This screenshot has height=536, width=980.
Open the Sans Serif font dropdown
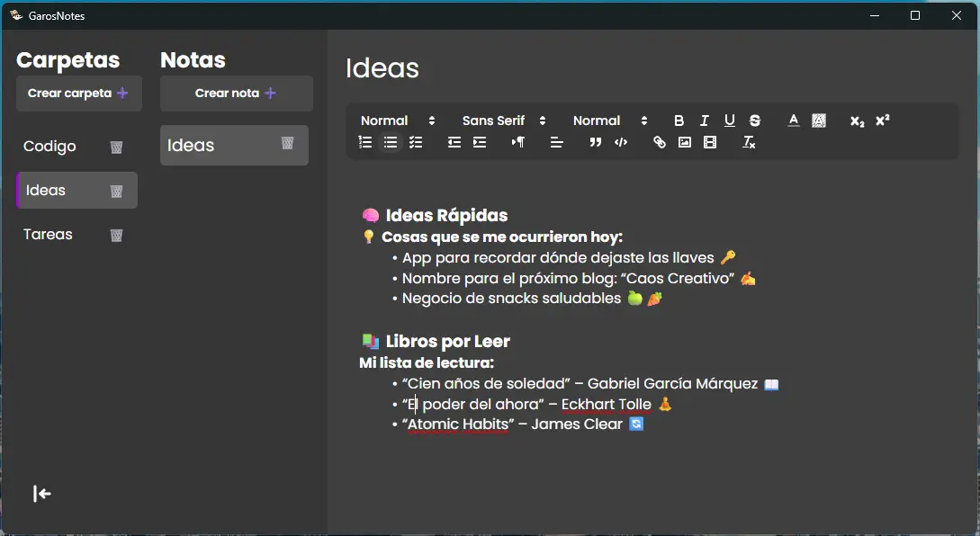tap(504, 121)
